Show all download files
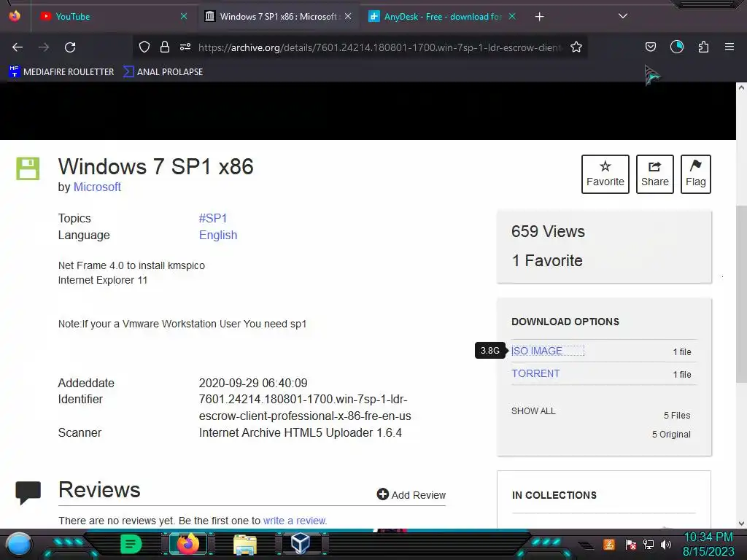This screenshot has width=747, height=560. click(533, 411)
